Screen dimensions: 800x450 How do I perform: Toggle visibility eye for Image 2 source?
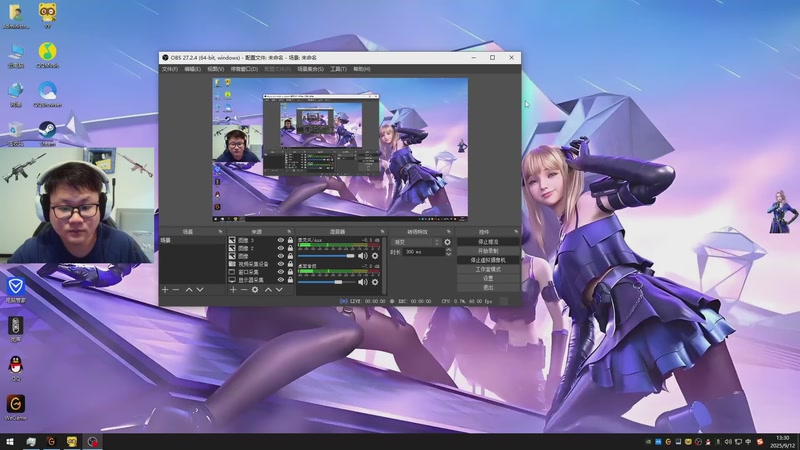pyautogui.click(x=281, y=248)
